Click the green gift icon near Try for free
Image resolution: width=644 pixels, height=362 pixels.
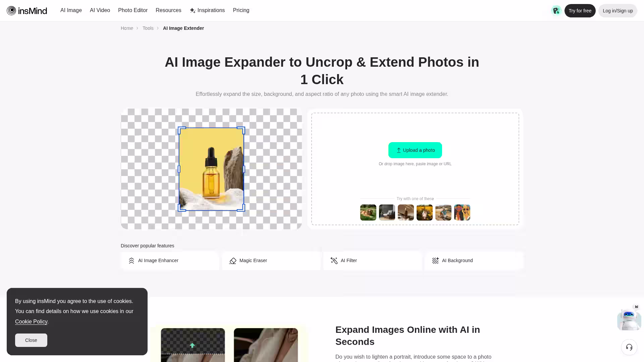(x=556, y=11)
